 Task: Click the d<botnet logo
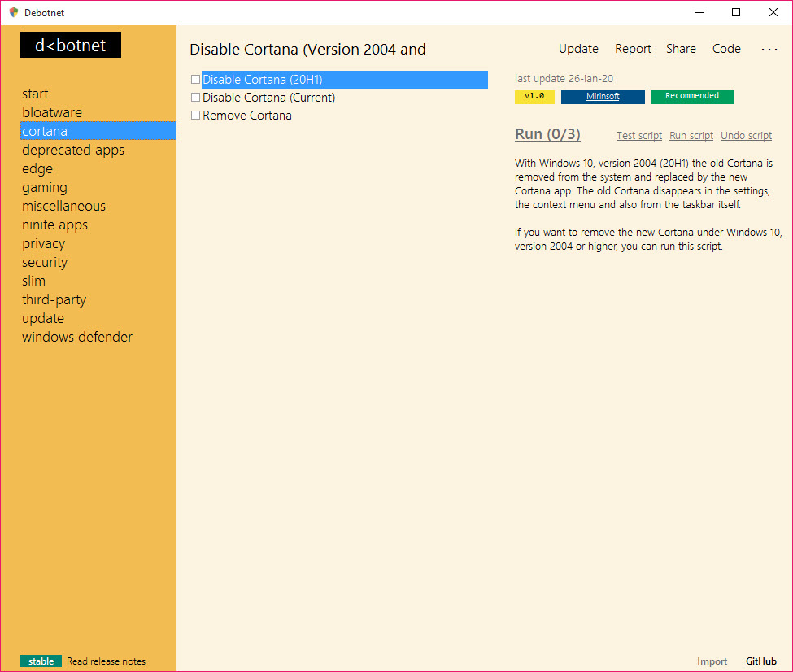71,46
